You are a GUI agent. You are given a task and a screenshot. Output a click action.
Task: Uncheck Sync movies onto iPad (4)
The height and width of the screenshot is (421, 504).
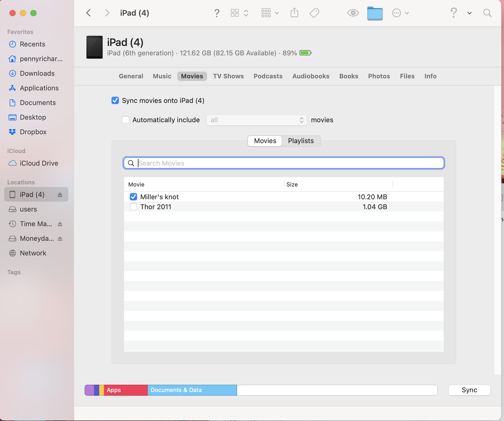pos(115,101)
